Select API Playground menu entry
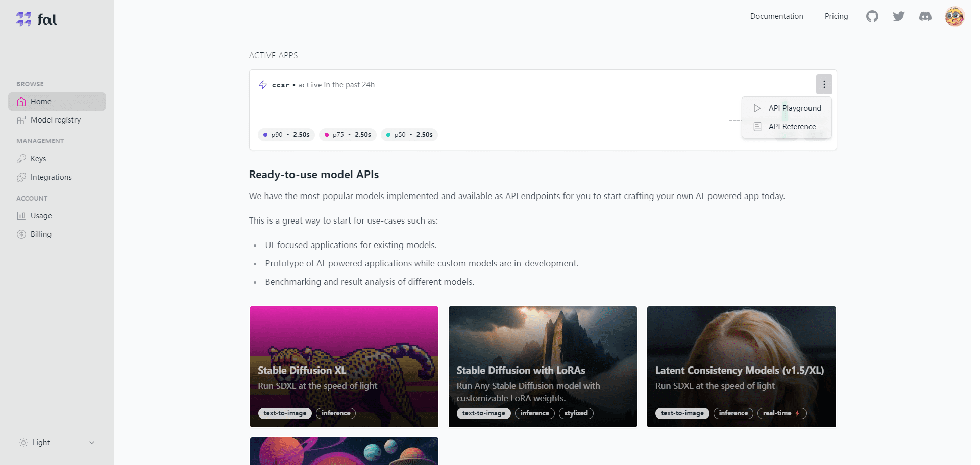This screenshot has height=465, width=980. pos(787,108)
